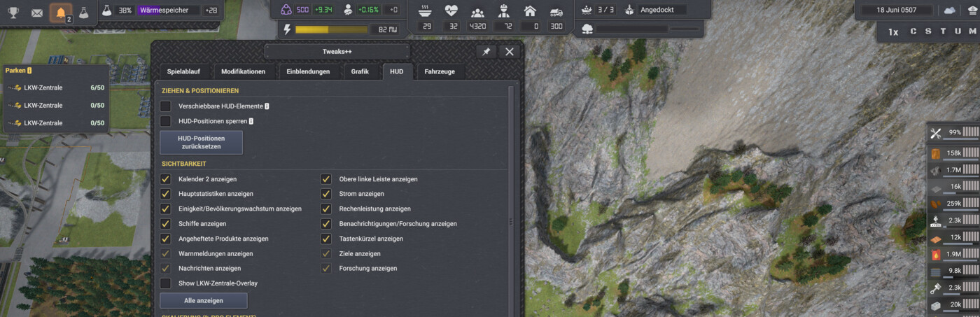Viewport: 980px width, 317px height.
Task: Click the product icon showing 16k
Action: 936,187
